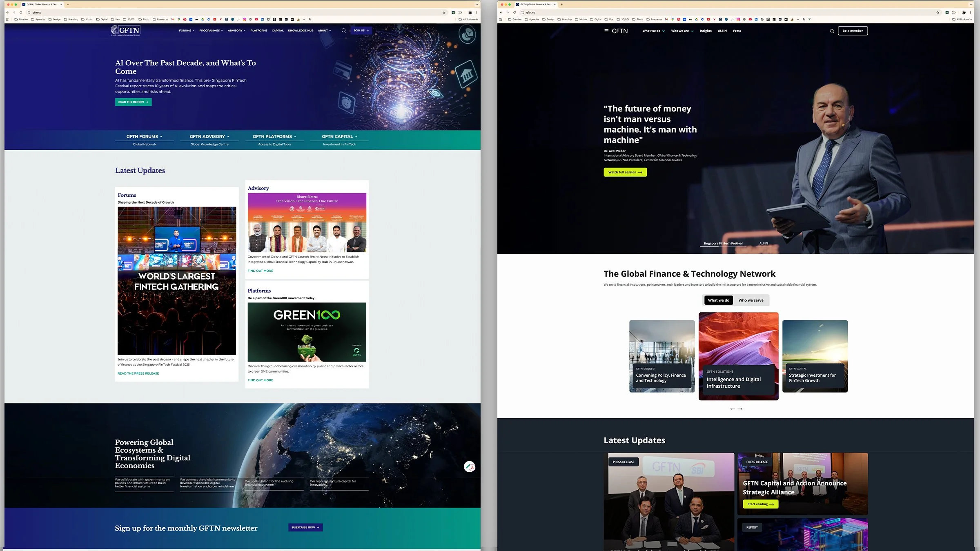
Task: Open the hamburger menu beside the right GFTN logo
Action: click(x=606, y=31)
